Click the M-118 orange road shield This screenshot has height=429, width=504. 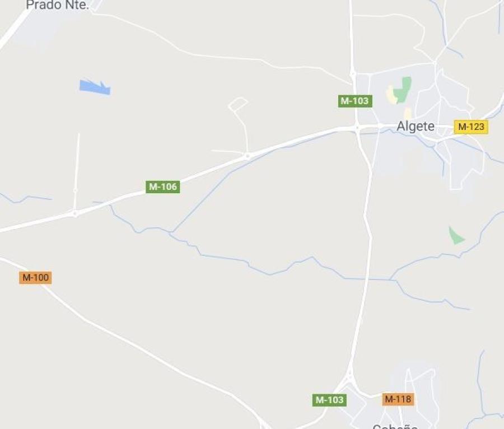pyautogui.click(x=398, y=399)
